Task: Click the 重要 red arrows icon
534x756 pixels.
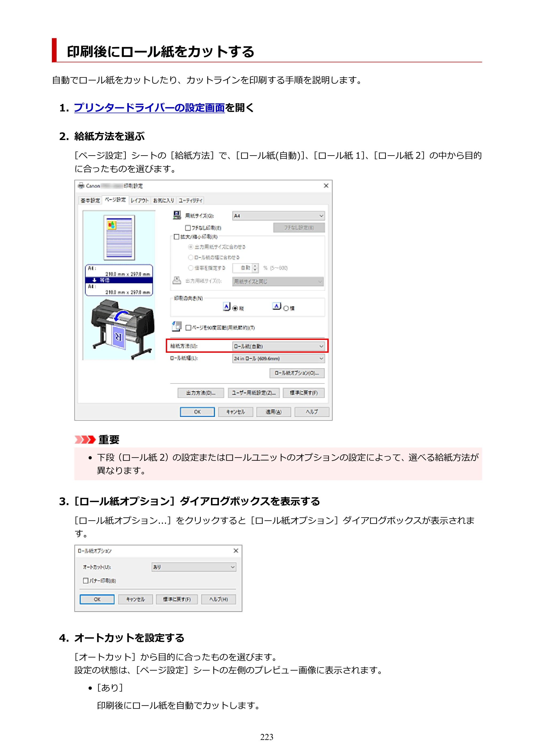Action: pos(85,440)
